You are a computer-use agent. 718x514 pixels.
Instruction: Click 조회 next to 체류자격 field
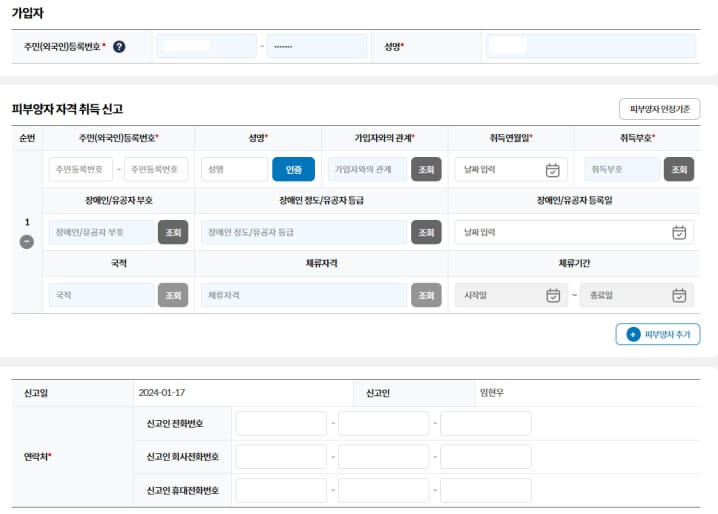(426, 295)
